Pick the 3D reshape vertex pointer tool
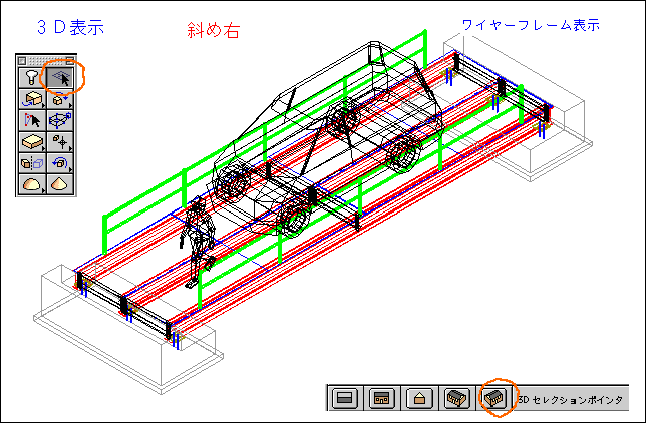Image resolution: width=646 pixels, height=423 pixels. (x=32, y=120)
